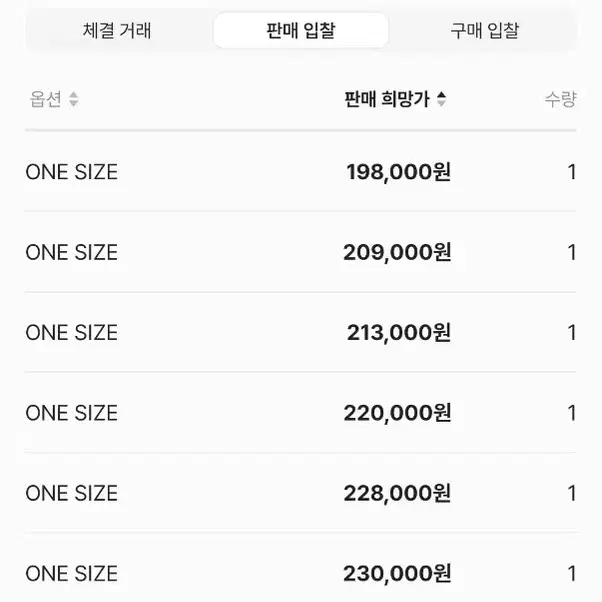Select the 198,000원 sell bid row
This screenshot has width=602, height=602.
pos(301,172)
